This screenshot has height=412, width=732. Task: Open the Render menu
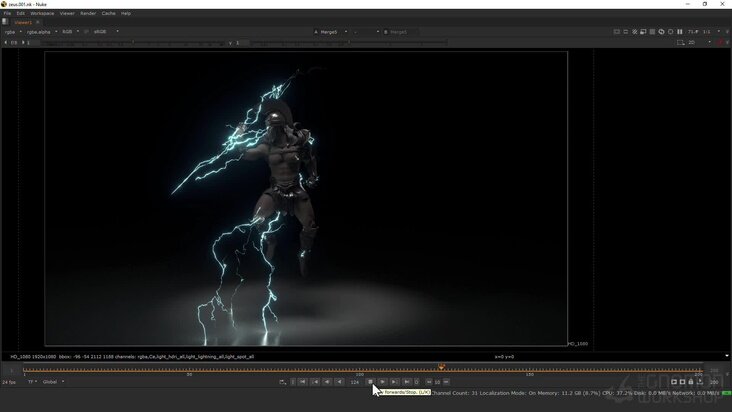tap(88, 14)
